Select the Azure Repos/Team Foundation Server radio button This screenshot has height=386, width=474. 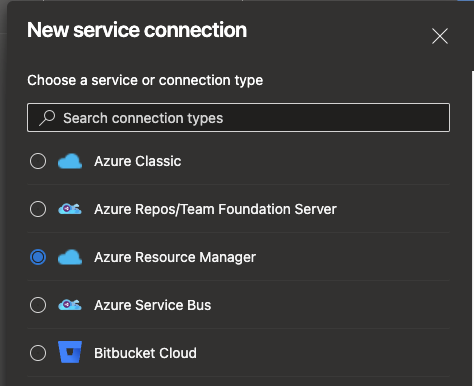pos(38,209)
